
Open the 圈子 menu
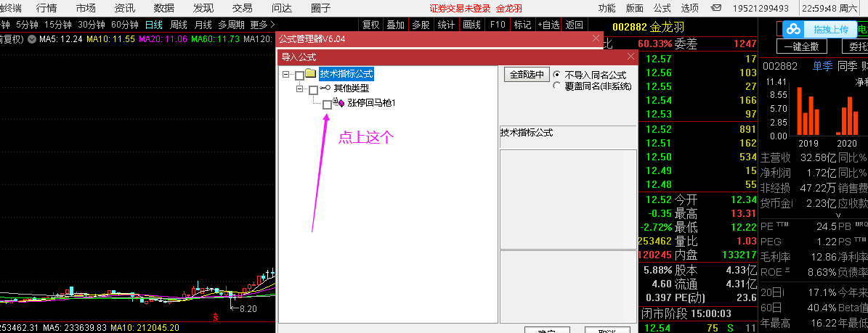pyautogui.click(x=321, y=8)
